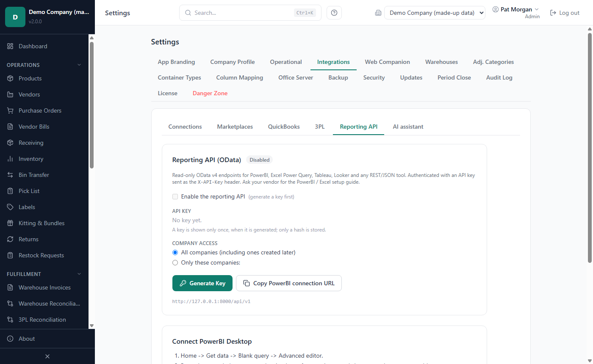
Task: Select Only these companies radio option
Action: pyautogui.click(x=175, y=262)
